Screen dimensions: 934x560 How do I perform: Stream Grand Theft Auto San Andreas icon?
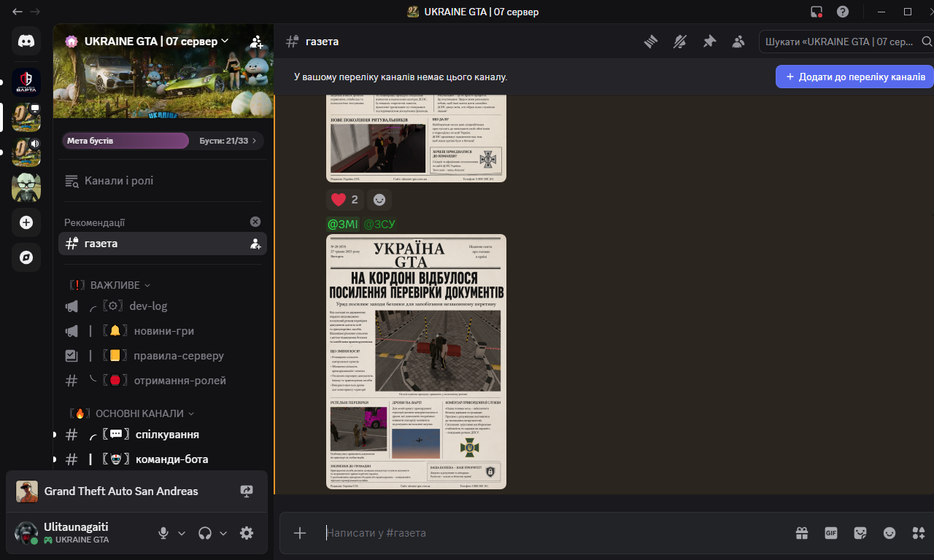tap(247, 491)
